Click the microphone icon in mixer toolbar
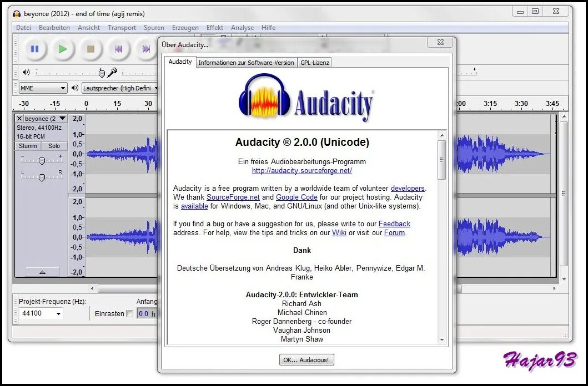 pyautogui.click(x=112, y=72)
